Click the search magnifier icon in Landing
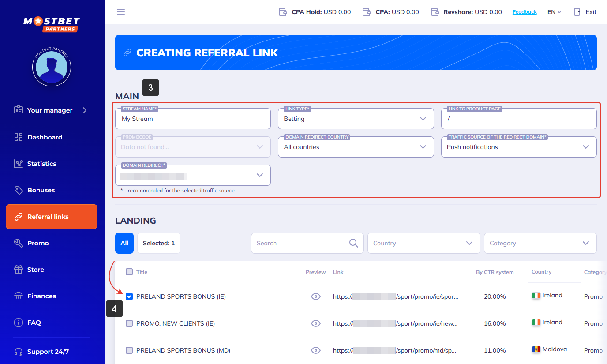The width and height of the screenshot is (607, 364). pyautogui.click(x=353, y=243)
